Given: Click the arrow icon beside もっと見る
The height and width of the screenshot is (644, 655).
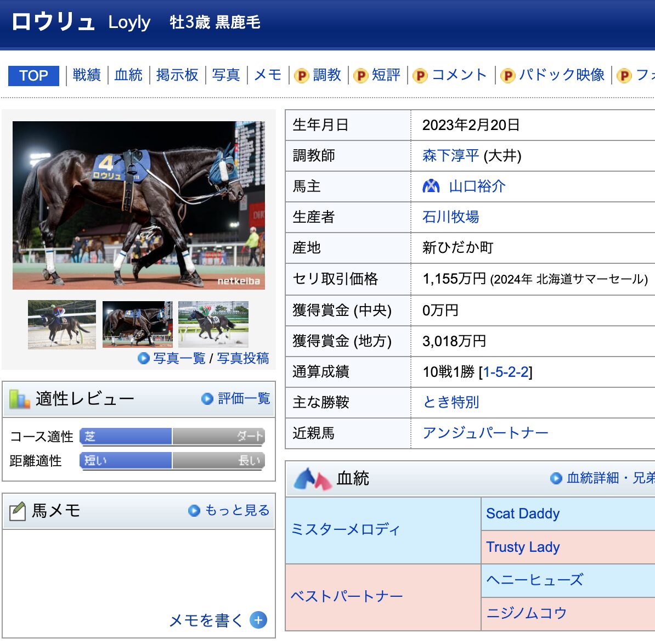Looking at the screenshot, I should [x=194, y=510].
